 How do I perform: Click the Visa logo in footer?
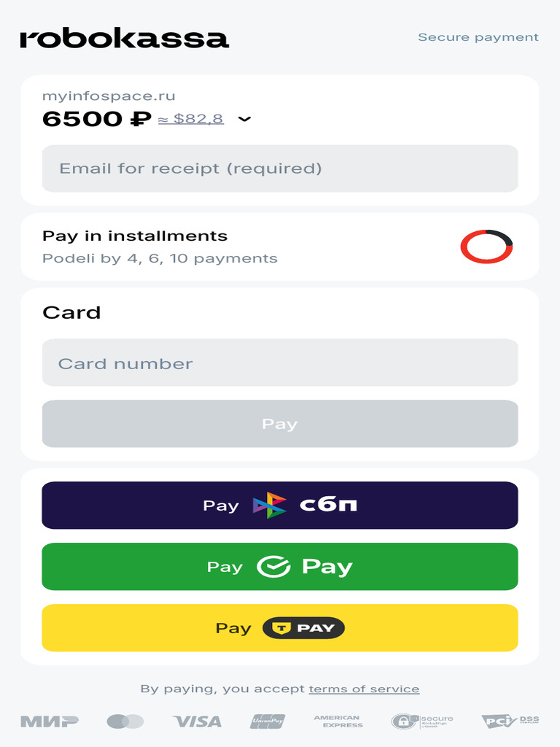click(197, 721)
